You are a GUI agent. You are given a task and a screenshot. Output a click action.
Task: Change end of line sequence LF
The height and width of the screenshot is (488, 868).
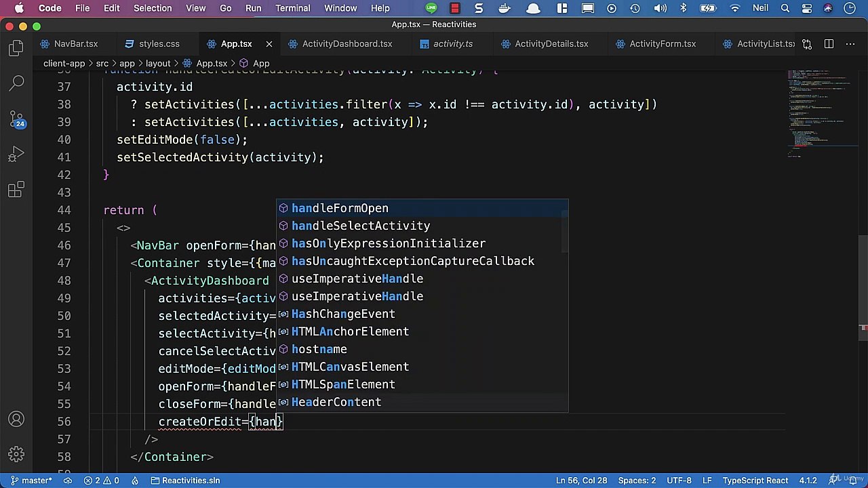pos(707,481)
